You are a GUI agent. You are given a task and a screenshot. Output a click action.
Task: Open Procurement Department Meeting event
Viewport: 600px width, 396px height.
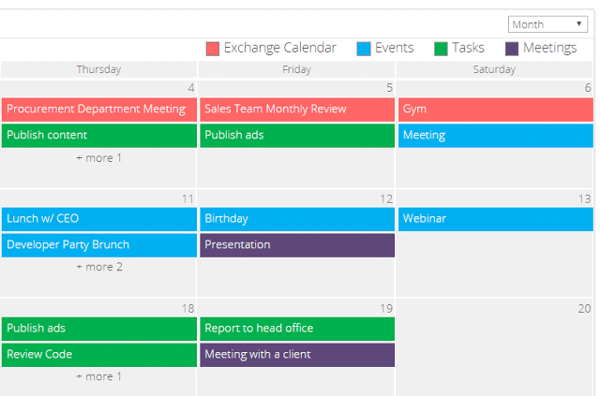click(99, 109)
